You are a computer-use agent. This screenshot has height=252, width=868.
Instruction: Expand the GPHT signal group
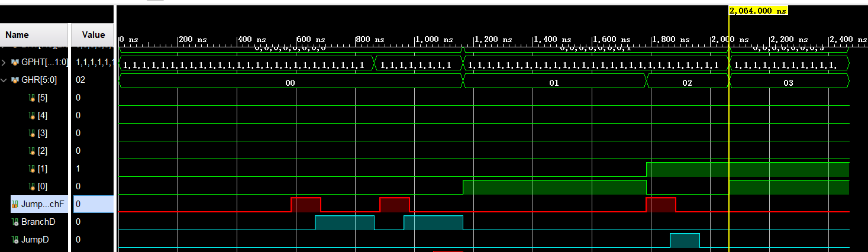pyautogui.click(x=4, y=62)
